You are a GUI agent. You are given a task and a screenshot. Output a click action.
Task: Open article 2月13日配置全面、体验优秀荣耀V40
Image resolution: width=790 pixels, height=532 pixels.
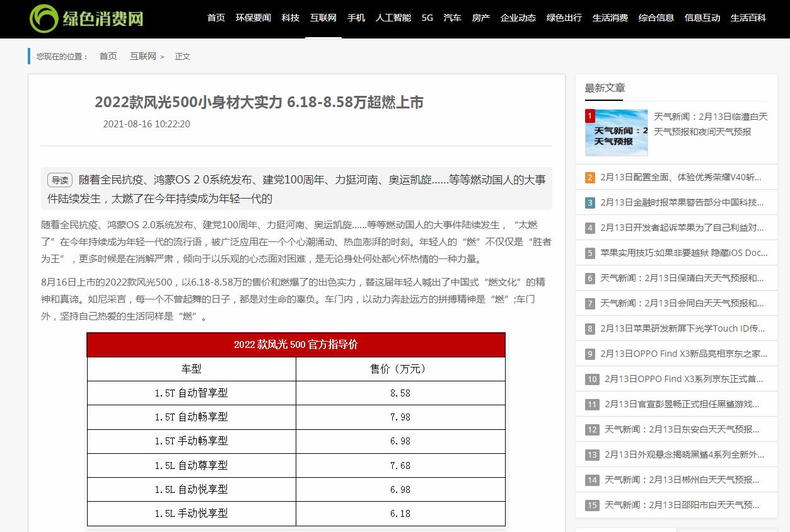[x=681, y=177]
